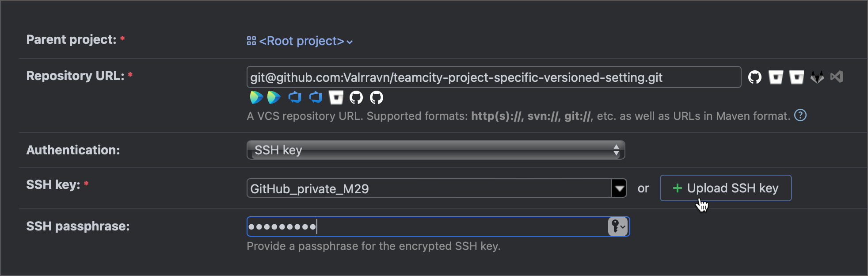Click the first Bitbucket icon beside the URL field
Viewport: 868px width, 276px height.
pyautogui.click(x=776, y=77)
